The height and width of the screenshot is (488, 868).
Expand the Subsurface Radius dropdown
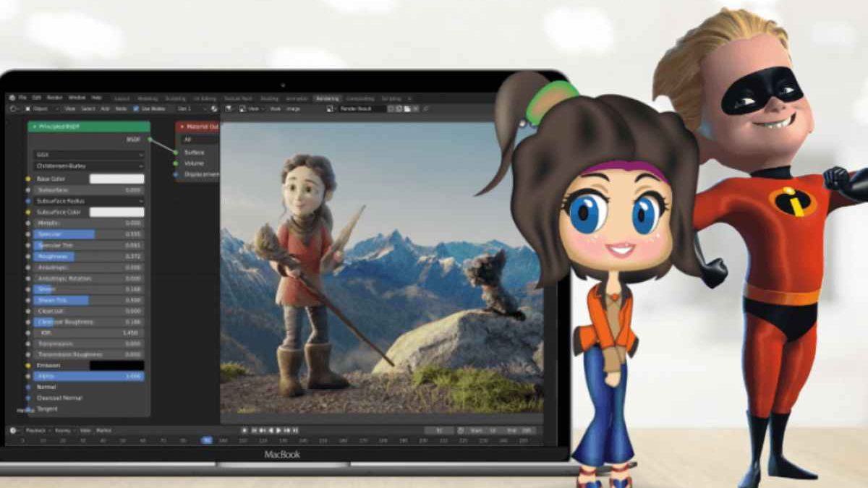coord(88,201)
